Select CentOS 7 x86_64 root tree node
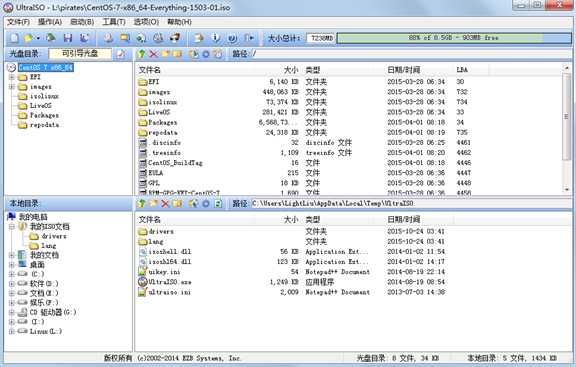This screenshot has width=576, height=367. point(46,68)
